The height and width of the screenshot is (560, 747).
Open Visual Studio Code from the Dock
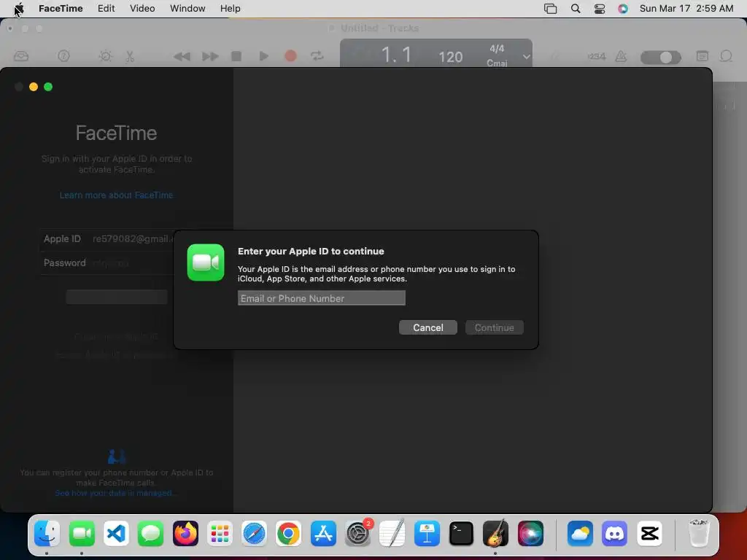point(116,533)
